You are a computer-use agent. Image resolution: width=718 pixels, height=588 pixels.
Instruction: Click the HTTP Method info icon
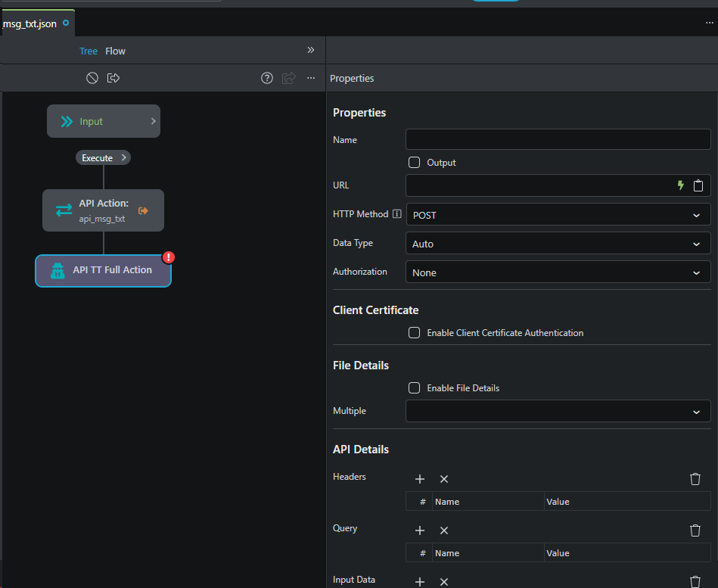click(x=396, y=214)
